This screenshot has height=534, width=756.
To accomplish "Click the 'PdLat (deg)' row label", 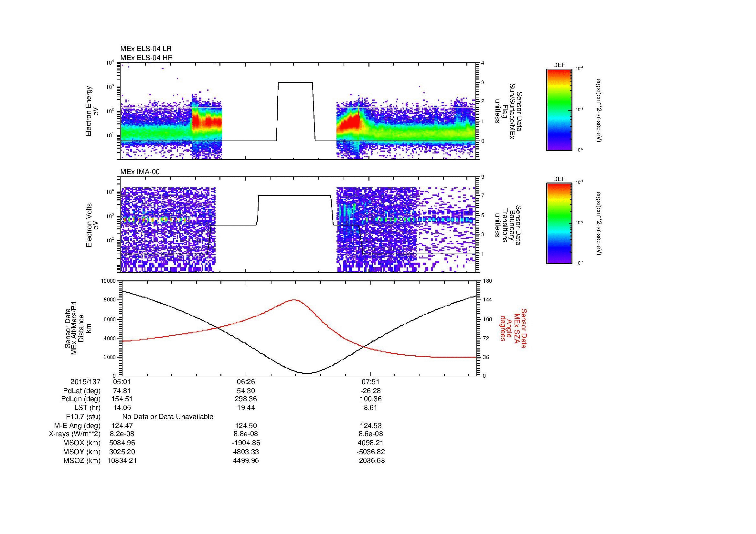I will (x=82, y=391).
